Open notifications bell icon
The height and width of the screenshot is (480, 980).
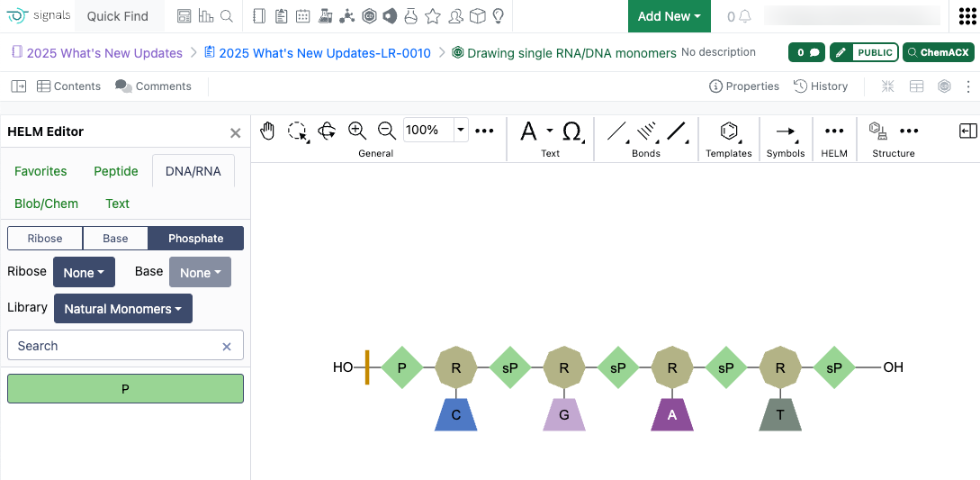point(743,16)
